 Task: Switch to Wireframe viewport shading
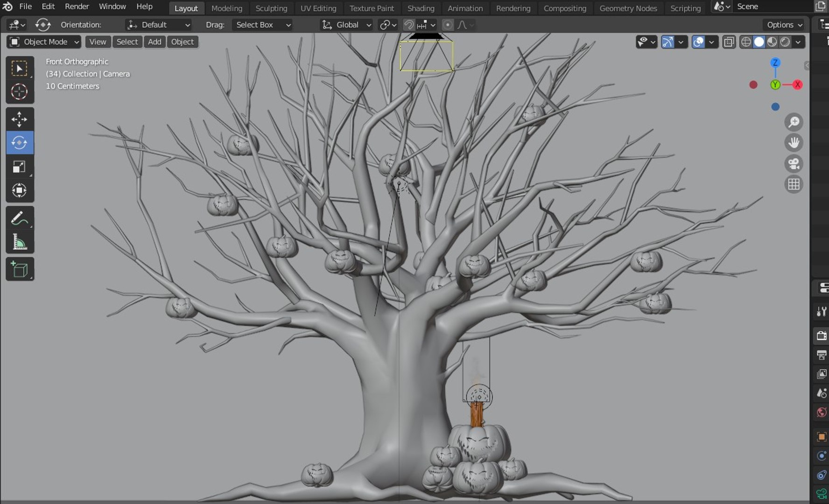tap(746, 42)
